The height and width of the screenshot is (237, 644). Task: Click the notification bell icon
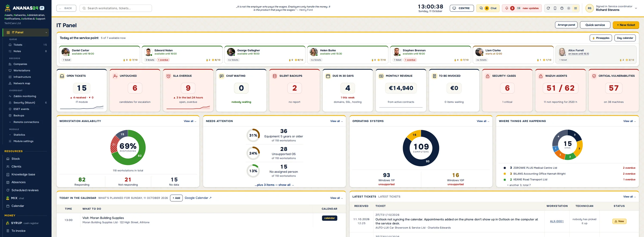click(x=507, y=8)
